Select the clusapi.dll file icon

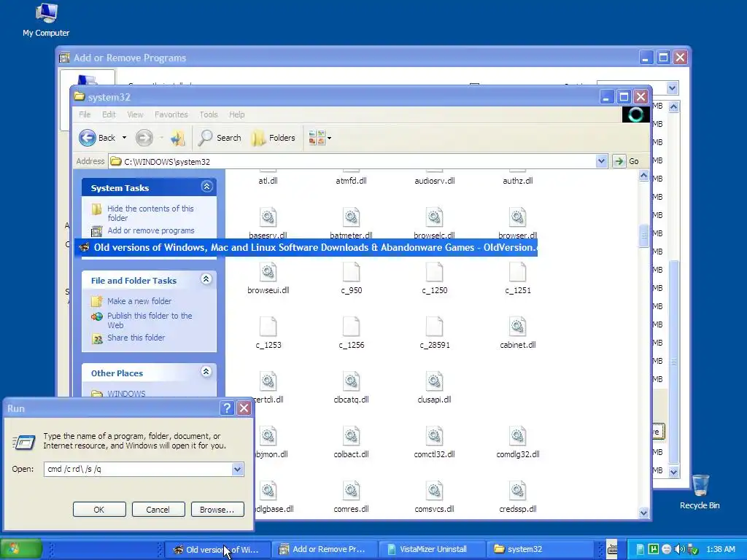(435, 382)
